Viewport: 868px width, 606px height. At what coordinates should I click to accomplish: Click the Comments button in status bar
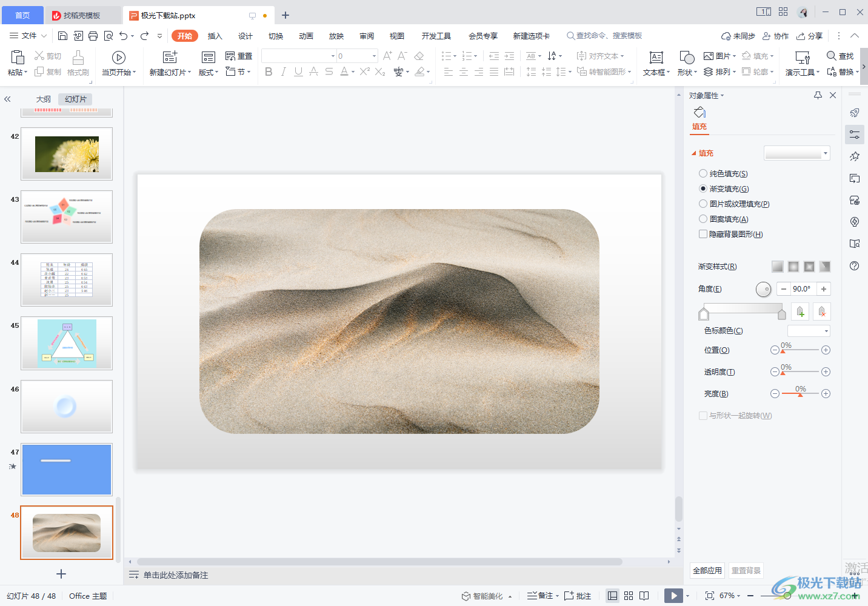point(578,596)
